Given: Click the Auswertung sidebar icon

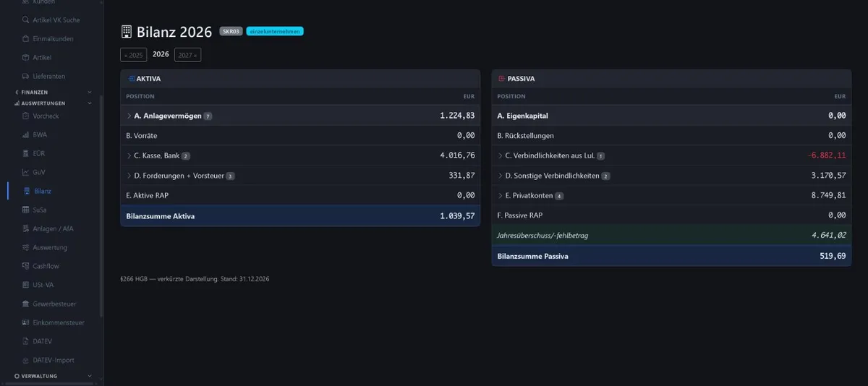Looking at the screenshot, I should 26,248.
